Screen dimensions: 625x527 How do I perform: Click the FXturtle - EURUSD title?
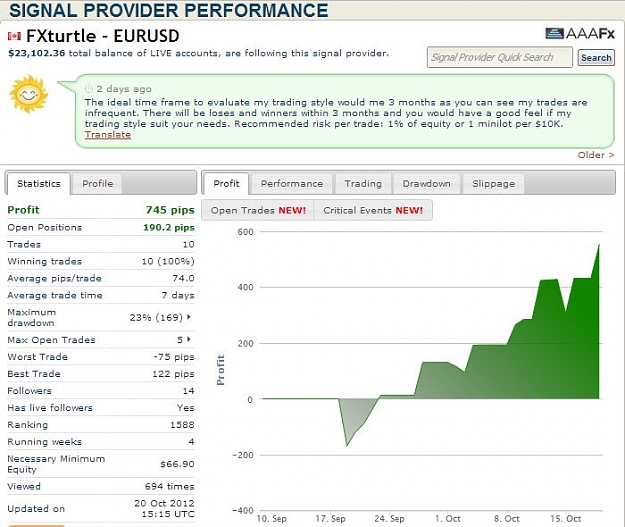[x=102, y=36]
